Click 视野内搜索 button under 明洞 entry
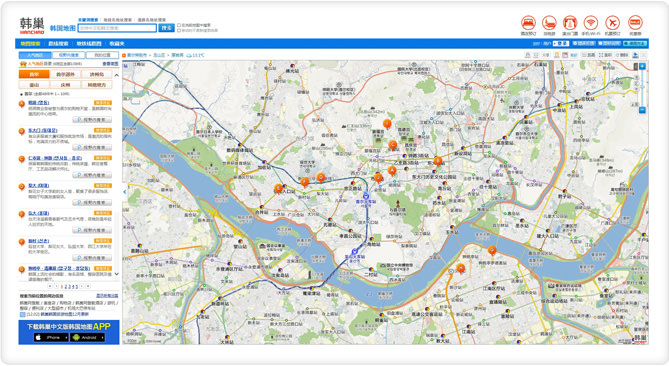Screen dimensions: 669x366 [x=92, y=119]
